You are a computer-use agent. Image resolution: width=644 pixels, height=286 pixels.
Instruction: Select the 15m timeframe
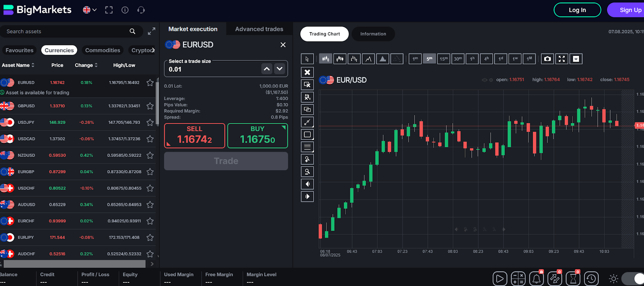pyautogui.click(x=444, y=59)
